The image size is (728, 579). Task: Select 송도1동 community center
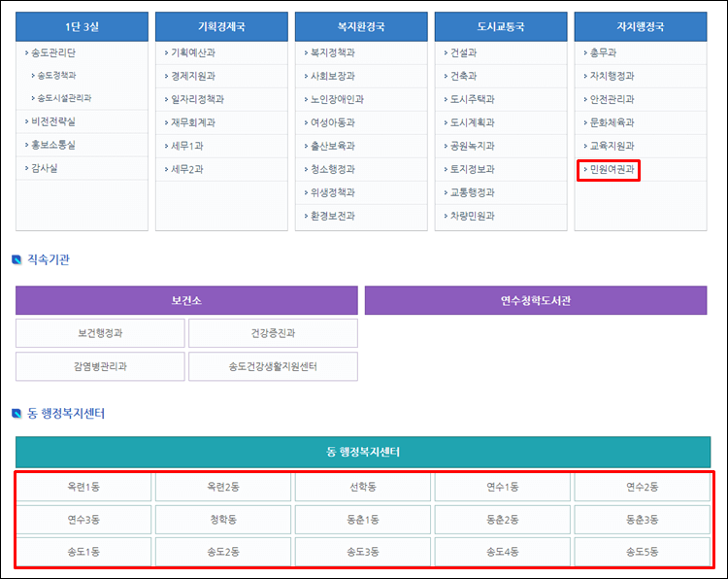point(83,552)
